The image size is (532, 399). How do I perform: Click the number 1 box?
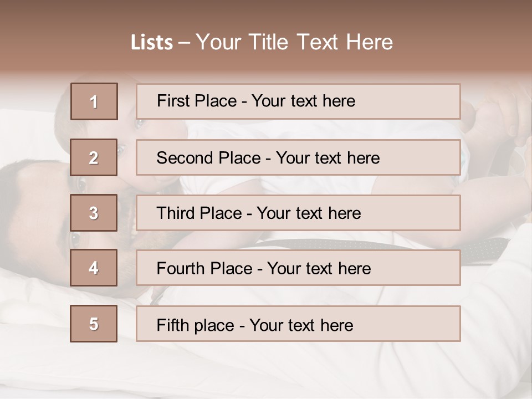pyautogui.click(x=94, y=101)
